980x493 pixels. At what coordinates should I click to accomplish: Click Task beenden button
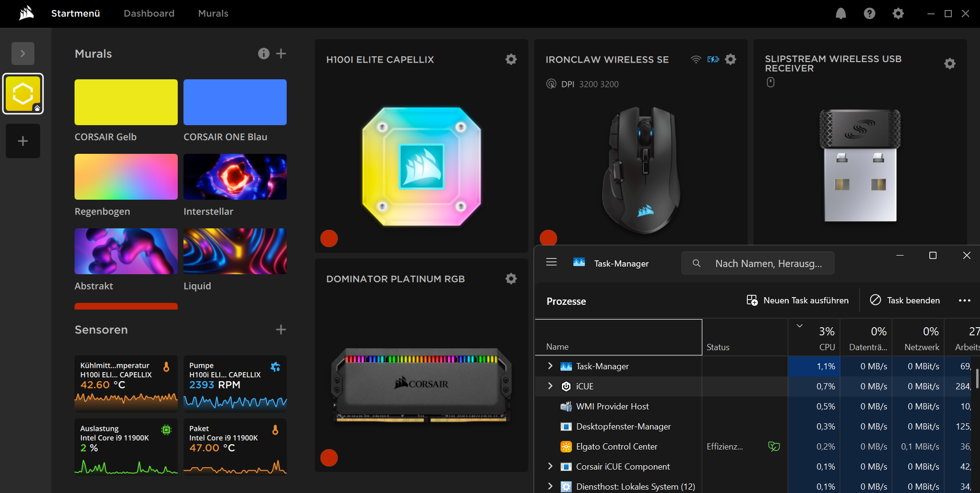tap(905, 300)
